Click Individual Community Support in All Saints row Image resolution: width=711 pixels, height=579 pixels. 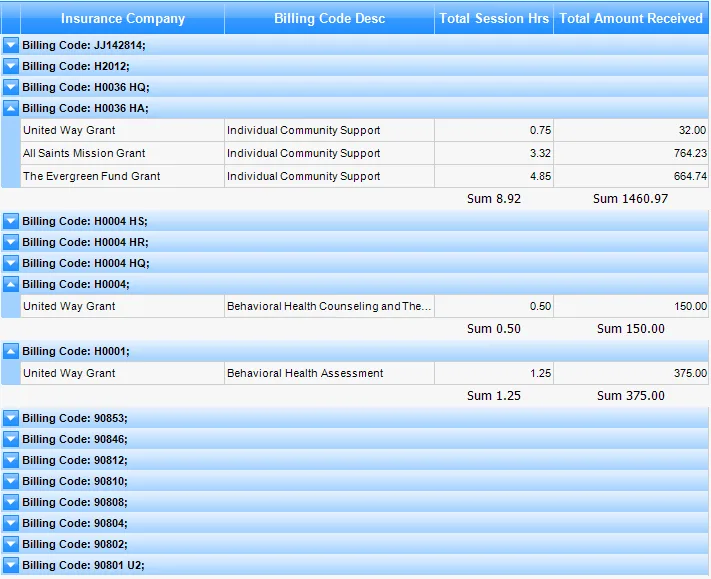pyautogui.click(x=329, y=153)
